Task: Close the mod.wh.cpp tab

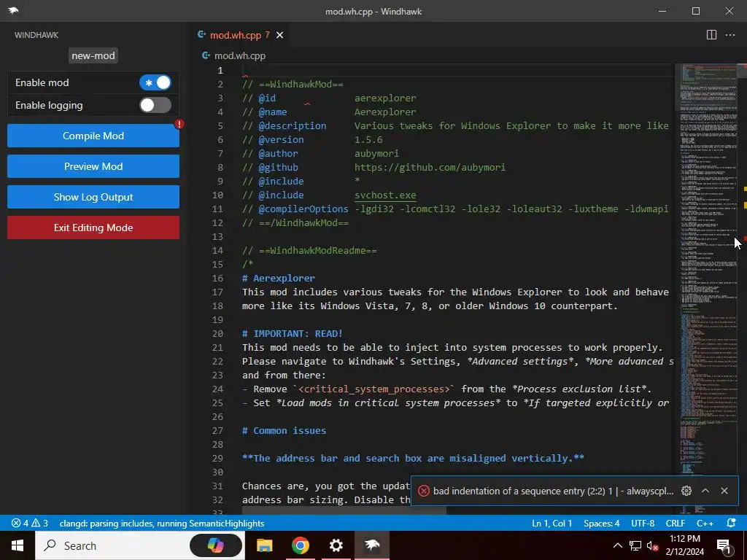Action: click(x=280, y=35)
